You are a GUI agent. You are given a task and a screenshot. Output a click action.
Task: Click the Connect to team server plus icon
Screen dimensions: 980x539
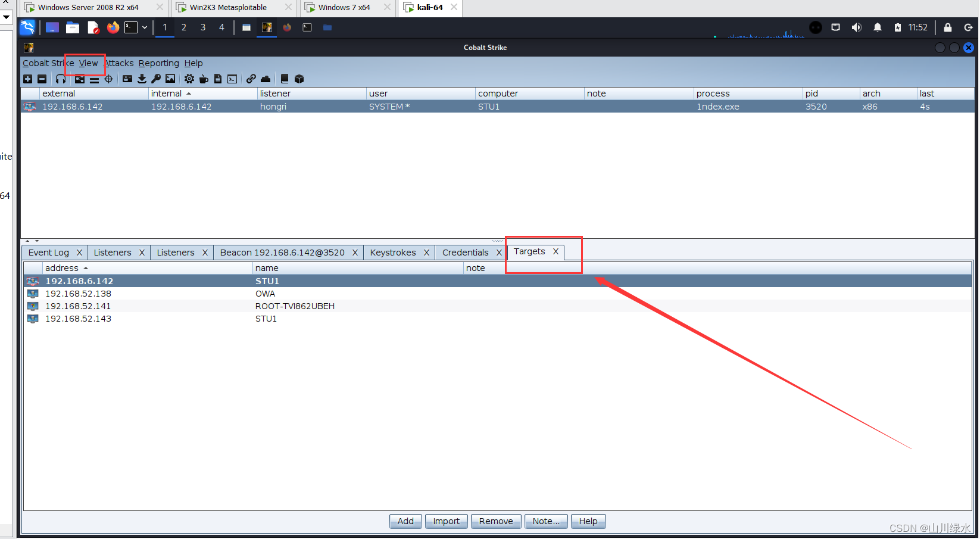(x=27, y=79)
